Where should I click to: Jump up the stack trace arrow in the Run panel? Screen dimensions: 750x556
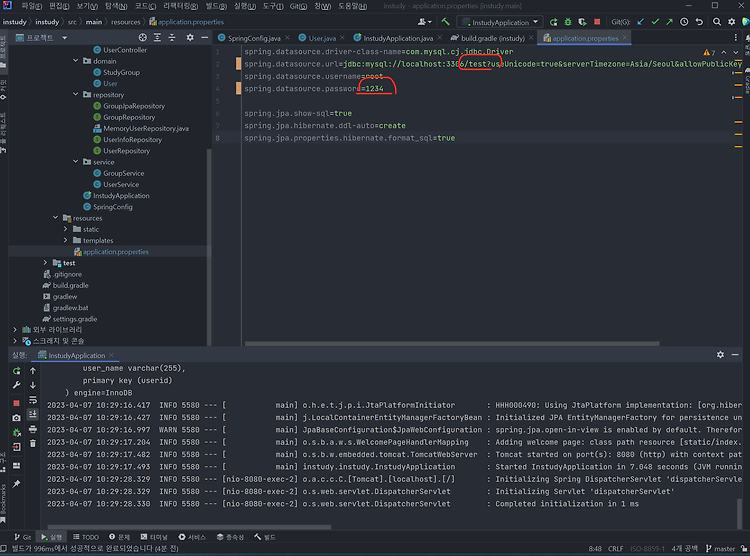(33, 371)
